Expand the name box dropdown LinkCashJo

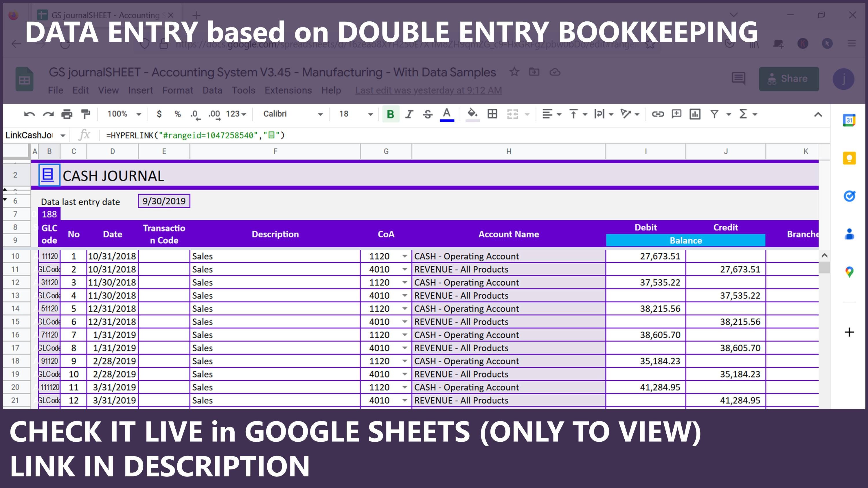coord(63,135)
